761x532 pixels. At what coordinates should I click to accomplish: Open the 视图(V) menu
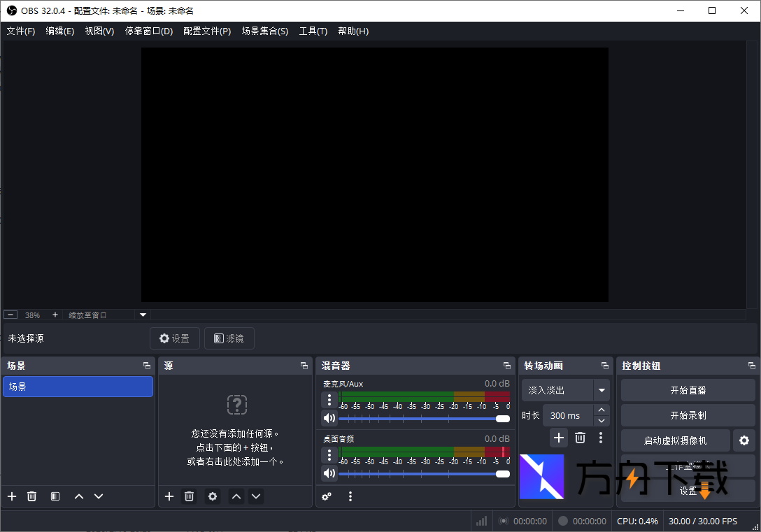click(x=99, y=31)
